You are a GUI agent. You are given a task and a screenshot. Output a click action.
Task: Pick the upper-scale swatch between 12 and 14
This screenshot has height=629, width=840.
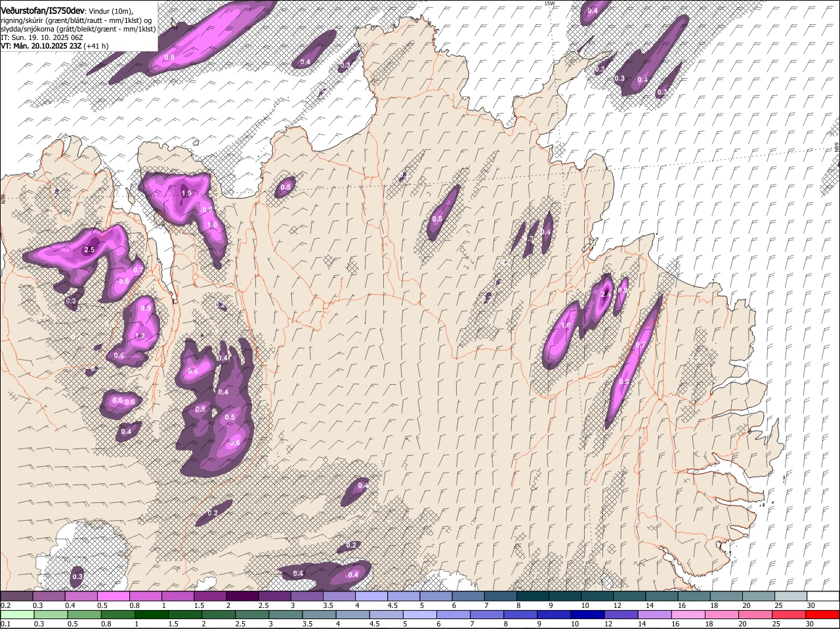pos(629,596)
